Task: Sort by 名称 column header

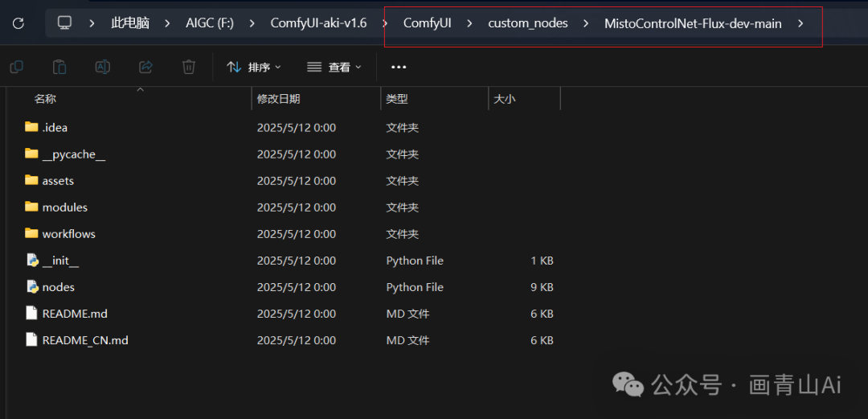Action: [x=45, y=99]
